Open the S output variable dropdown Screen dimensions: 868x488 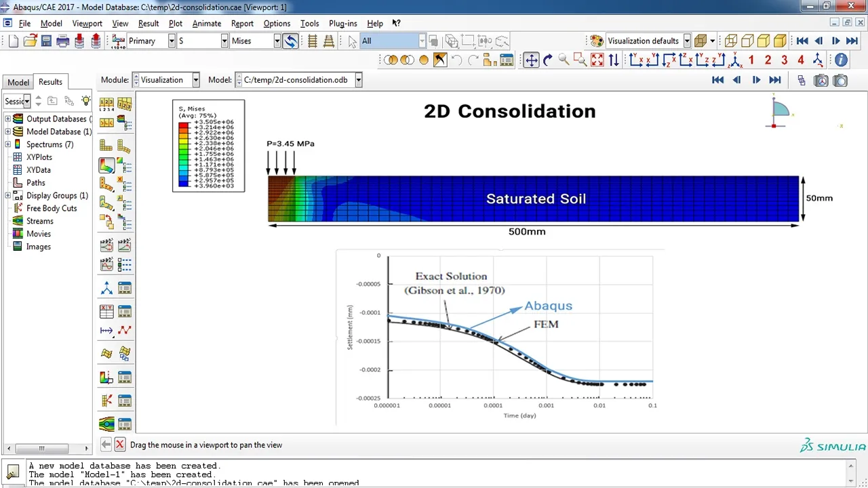point(224,41)
